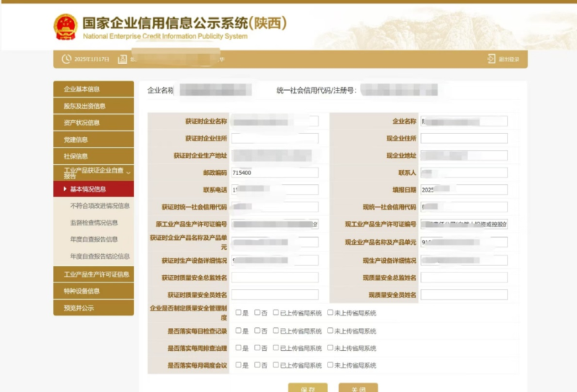Click the 联系电话 input field

pos(275,190)
